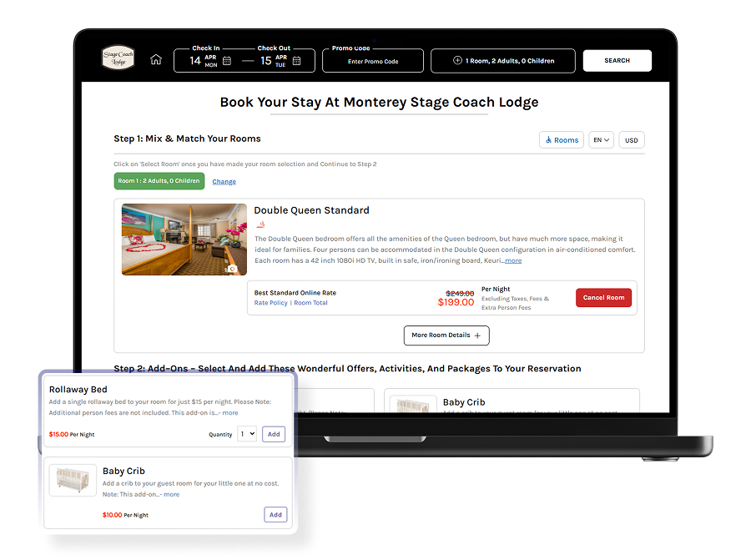Add the Rollaway Bed add-on

point(274,434)
